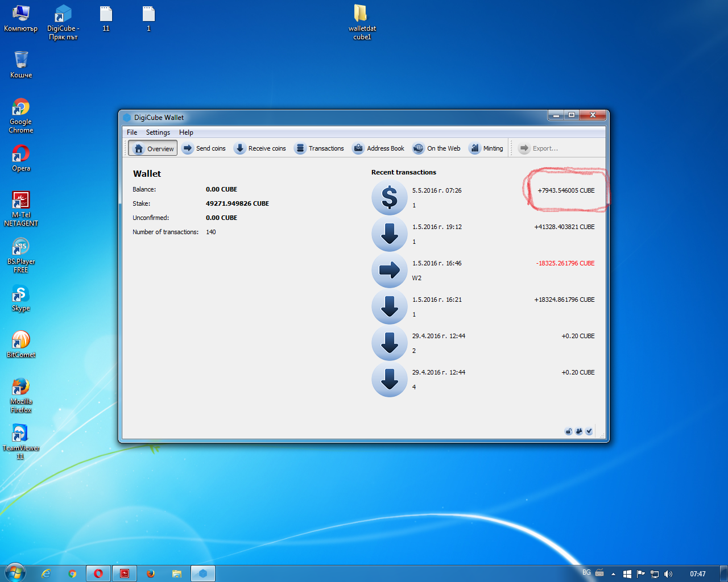The image size is (728, 582).
Task: Open the File menu
Action: [x=132, y=132]
